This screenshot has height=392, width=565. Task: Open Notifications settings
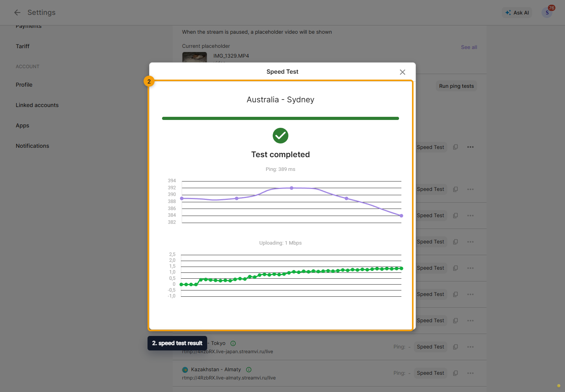click(32, 146)
